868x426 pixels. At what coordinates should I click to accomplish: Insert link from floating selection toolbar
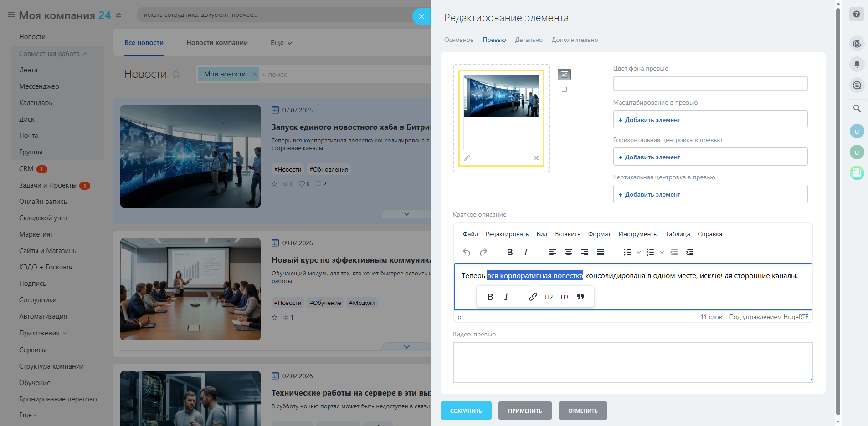(x=533, y=297)
